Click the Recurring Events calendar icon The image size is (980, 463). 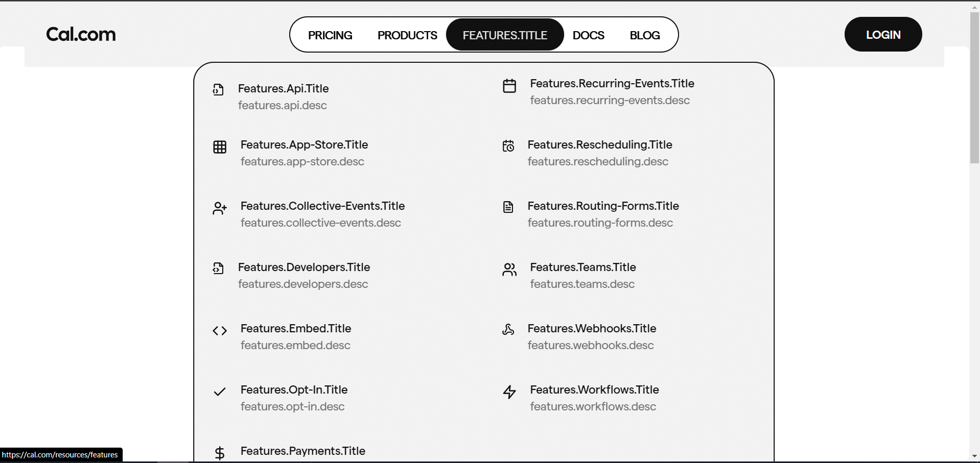[x=509, y=86]
